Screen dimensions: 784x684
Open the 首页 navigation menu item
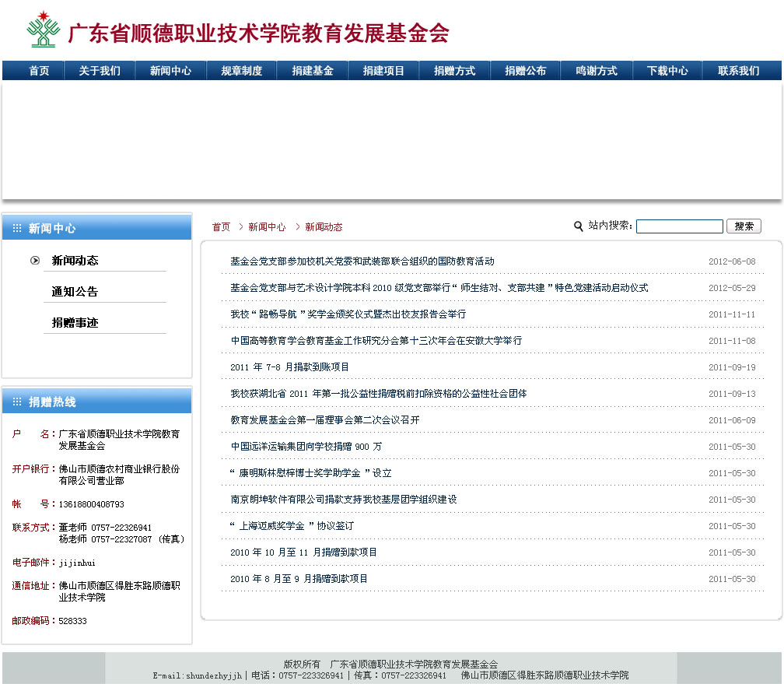point(39,71)
